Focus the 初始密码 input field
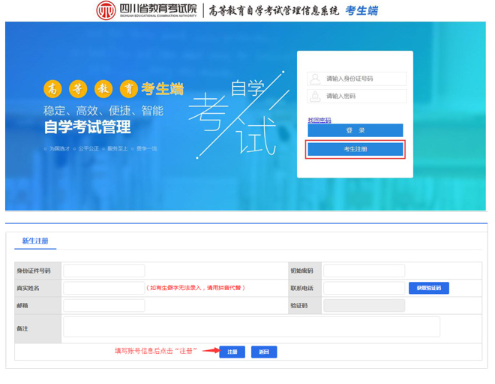Image resolution: width=495 pixels, height=384 pixels. pyautogui.click(x=364, y=271)
